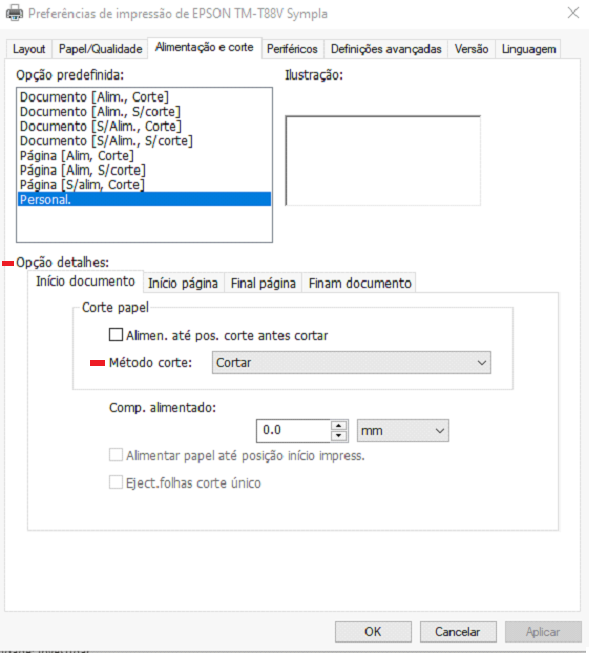Screen dimensions: 589x653
Task: Toggle Alimentar papel até posição início impress.
Action: pyautogui.click(x=116, y=455)
